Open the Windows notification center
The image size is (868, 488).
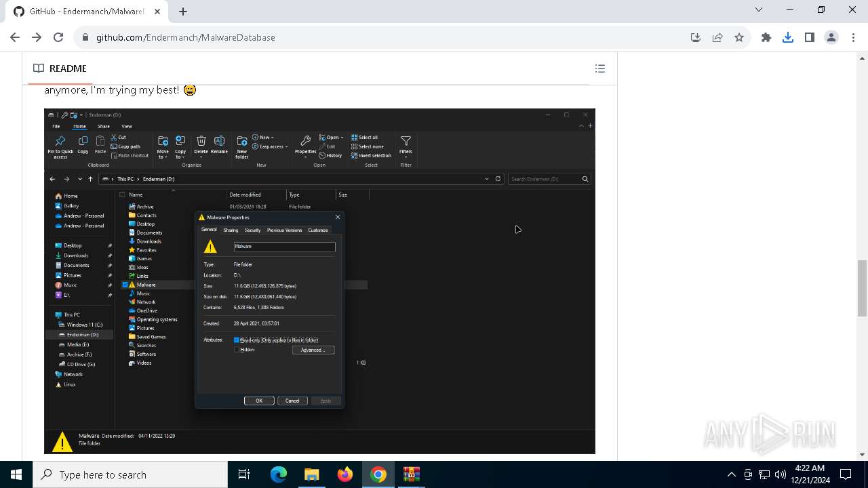click(x=846, y=474)
